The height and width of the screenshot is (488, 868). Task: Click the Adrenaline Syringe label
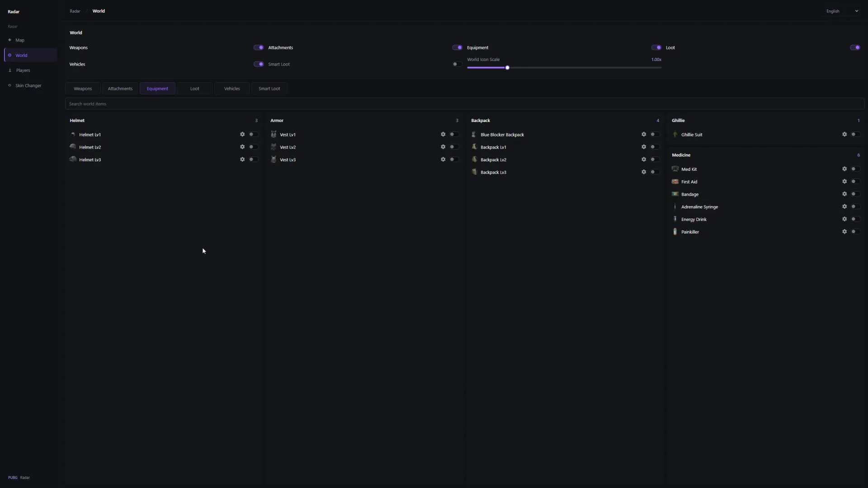(699, 207)
